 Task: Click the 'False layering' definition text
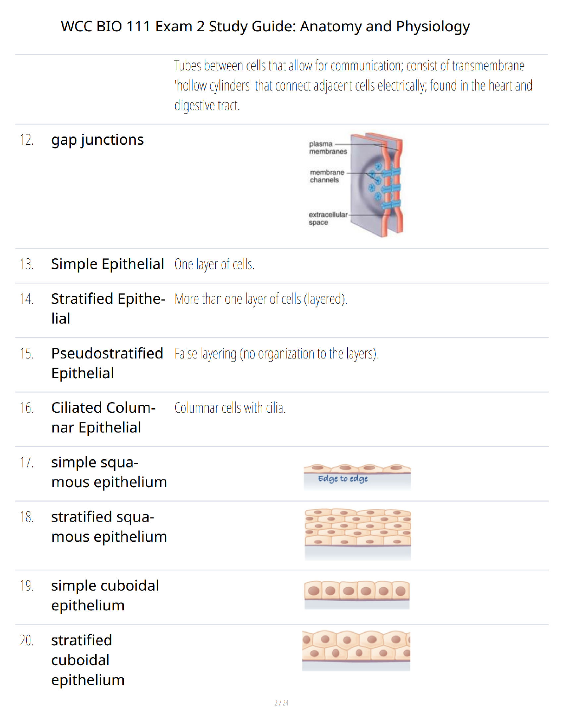pyautogui.click(x=276, y=354)
